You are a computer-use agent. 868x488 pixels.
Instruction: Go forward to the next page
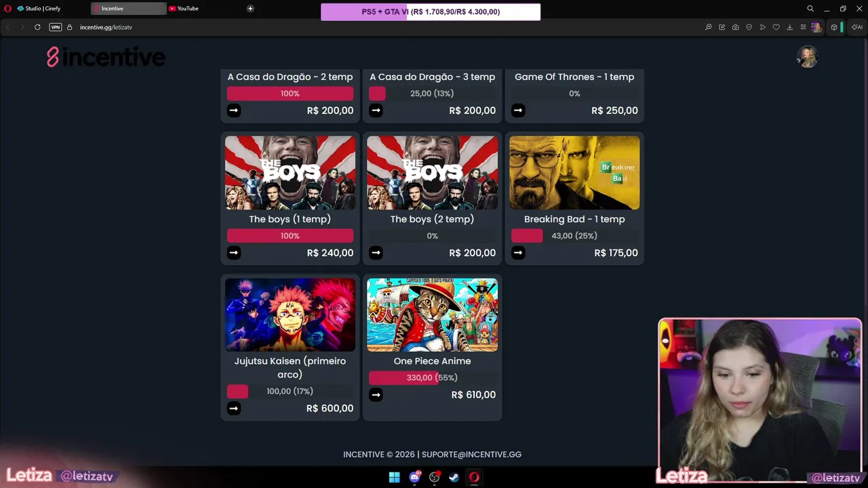[22, 27]
